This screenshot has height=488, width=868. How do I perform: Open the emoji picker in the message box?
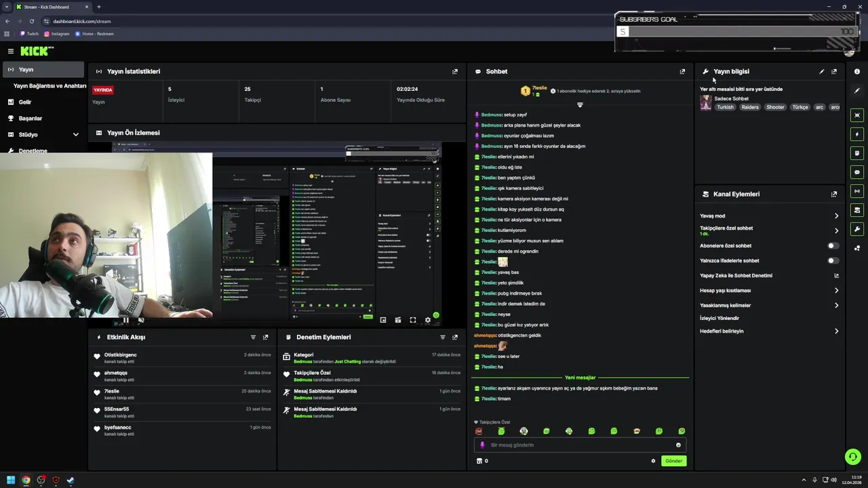678,445
